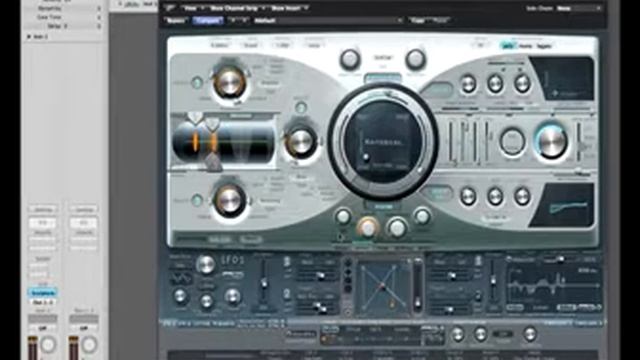Viewport: 640px width, 360px height.
Task: Click the large Level knob with blue ring
Action: click(x=552, y=141)
